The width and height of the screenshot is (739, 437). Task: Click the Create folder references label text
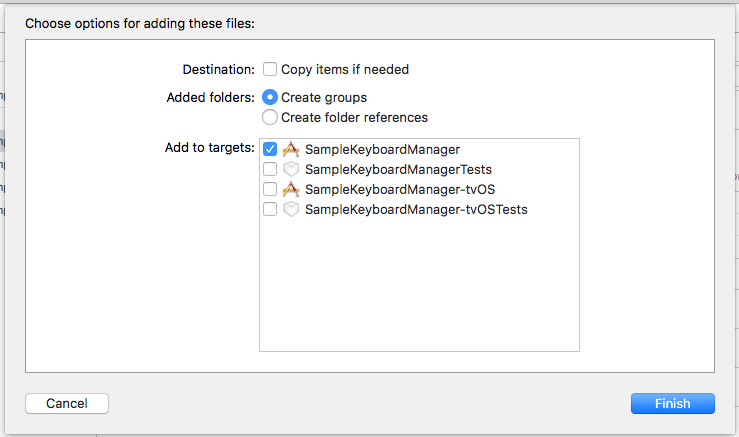coord(354,117)
